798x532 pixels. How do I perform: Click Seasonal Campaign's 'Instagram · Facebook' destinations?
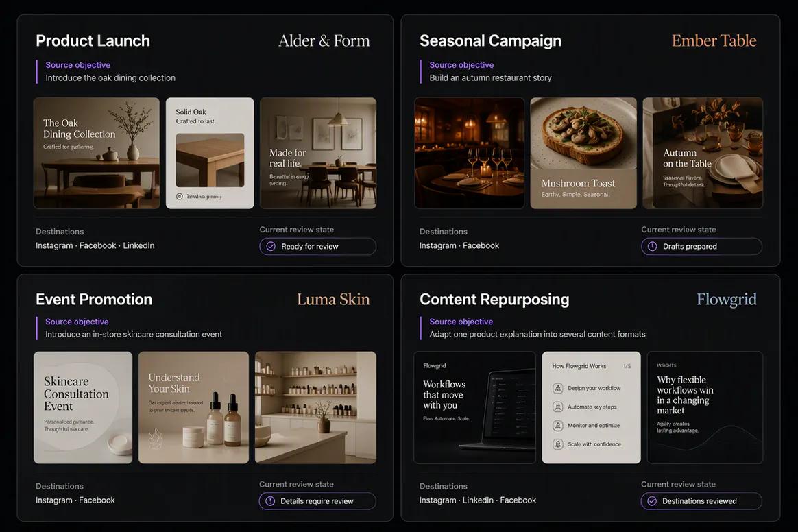click(x=459, y=245)
